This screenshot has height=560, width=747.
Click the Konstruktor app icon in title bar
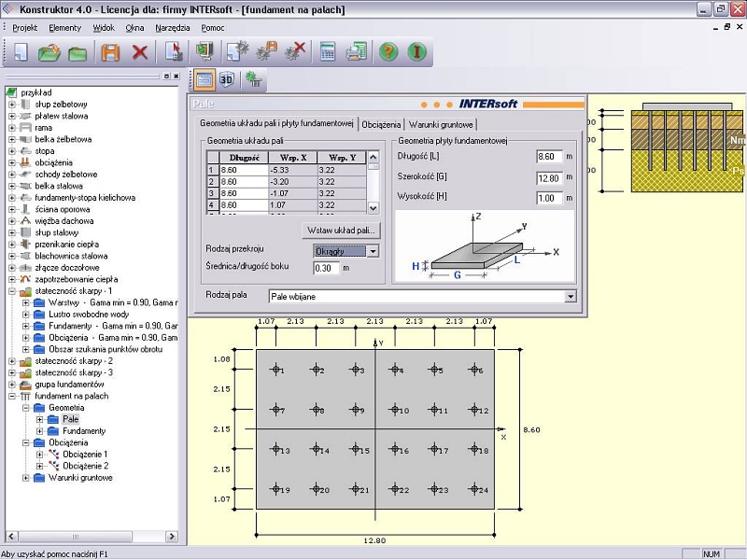pyautogui.click(x=8, y=8)
